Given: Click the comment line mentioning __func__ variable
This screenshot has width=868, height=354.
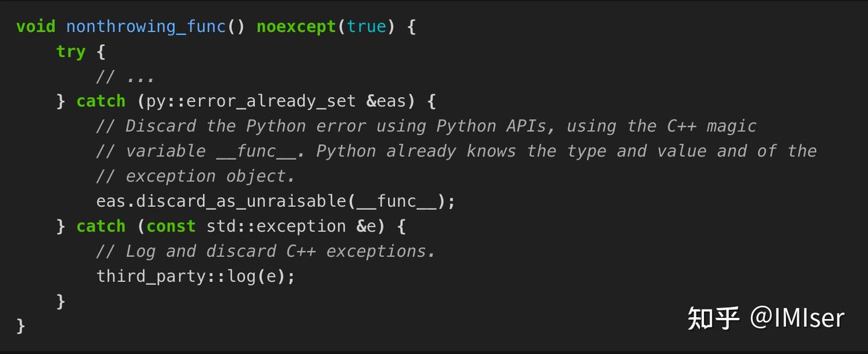Looking at the screenshot, I should coord(456,151).
